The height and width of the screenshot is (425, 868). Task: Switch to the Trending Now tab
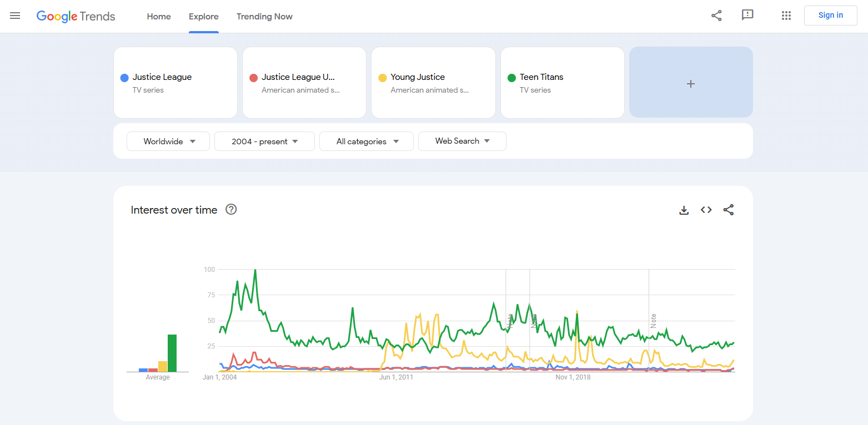[x=264, y=17]
